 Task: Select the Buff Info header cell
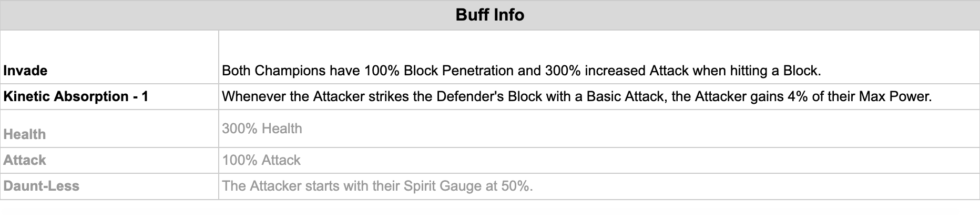pos(490,15)
